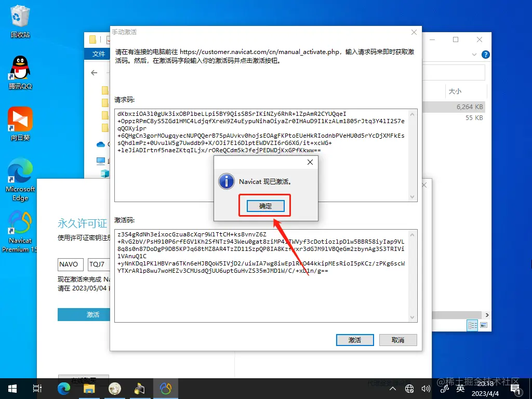Minimize the File Explorer window
This screenshot has width=532, height=399.
432,39
